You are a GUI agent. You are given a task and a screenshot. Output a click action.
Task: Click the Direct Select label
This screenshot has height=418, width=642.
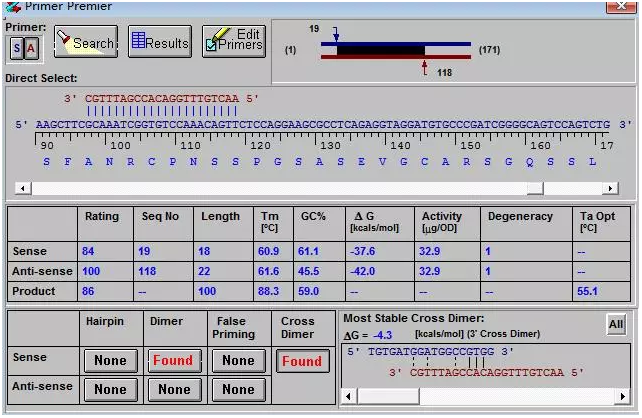point(41,78)
